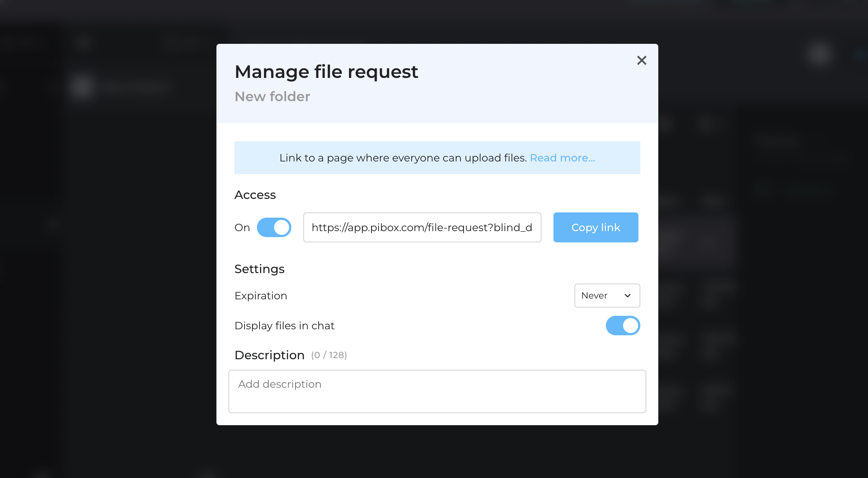868x478 pixels.
Task: Close the Manage file request dialog
Action: [x=641, y=60]
